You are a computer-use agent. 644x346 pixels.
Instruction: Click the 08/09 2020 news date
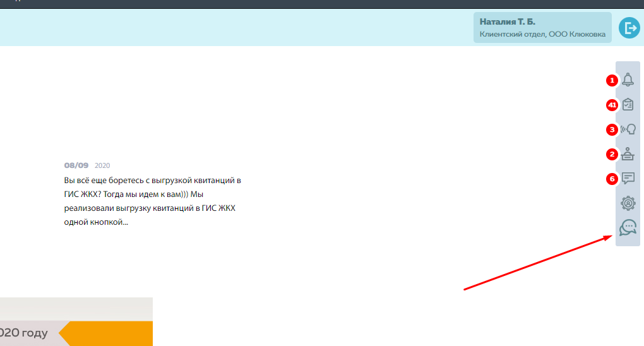(87, 165)
